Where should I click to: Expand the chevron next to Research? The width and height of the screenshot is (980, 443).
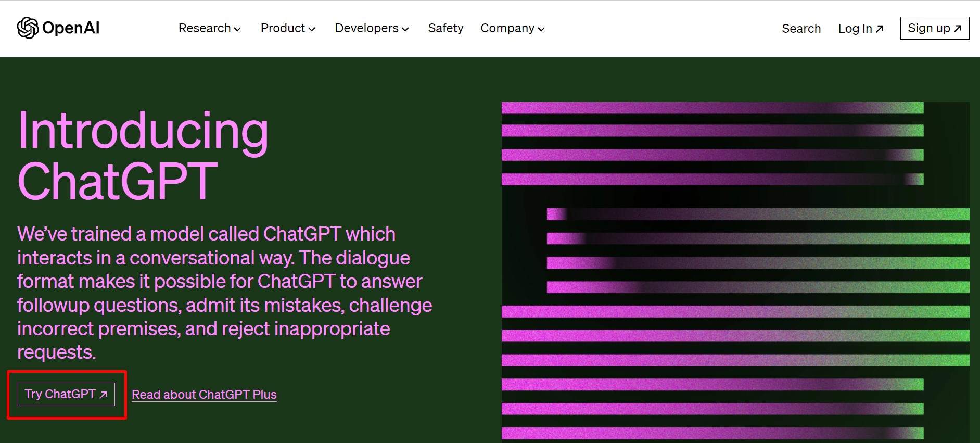click(237, 29)
